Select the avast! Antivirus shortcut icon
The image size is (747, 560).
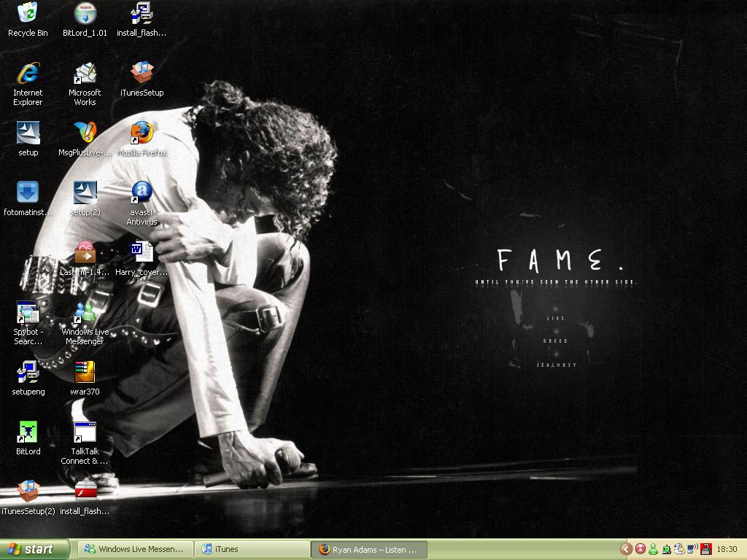click(x=142, y=194)
